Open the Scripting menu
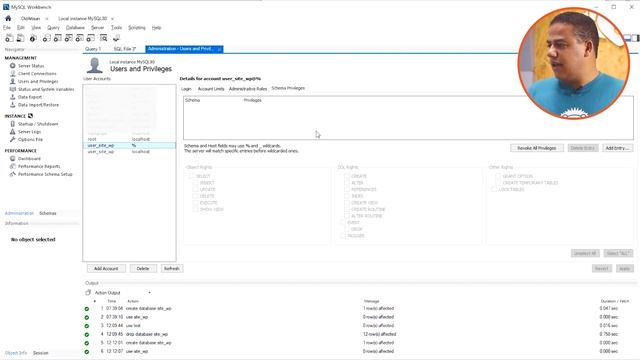 point(137,28)
